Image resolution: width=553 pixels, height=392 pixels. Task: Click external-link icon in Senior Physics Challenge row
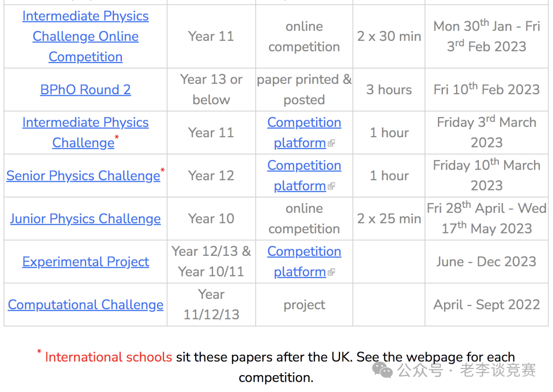click(331, 186)
